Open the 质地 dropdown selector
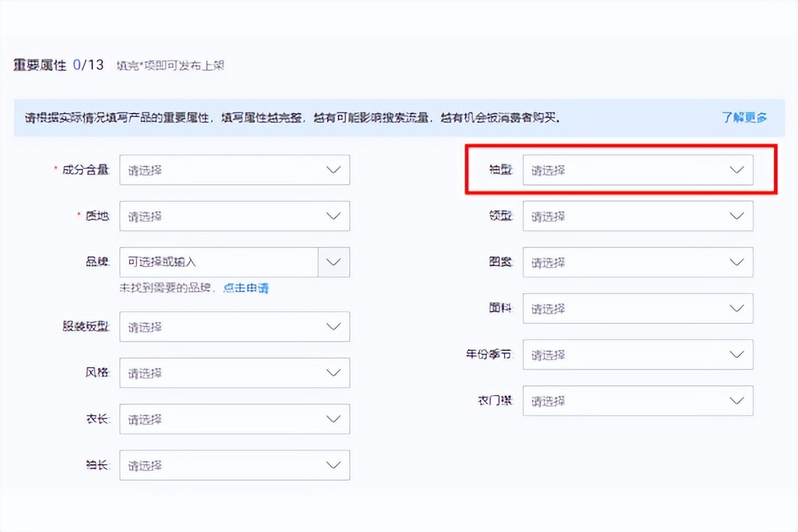Image resolution: width=798 pixels, height=532 pixels. (x=234, y=215)
